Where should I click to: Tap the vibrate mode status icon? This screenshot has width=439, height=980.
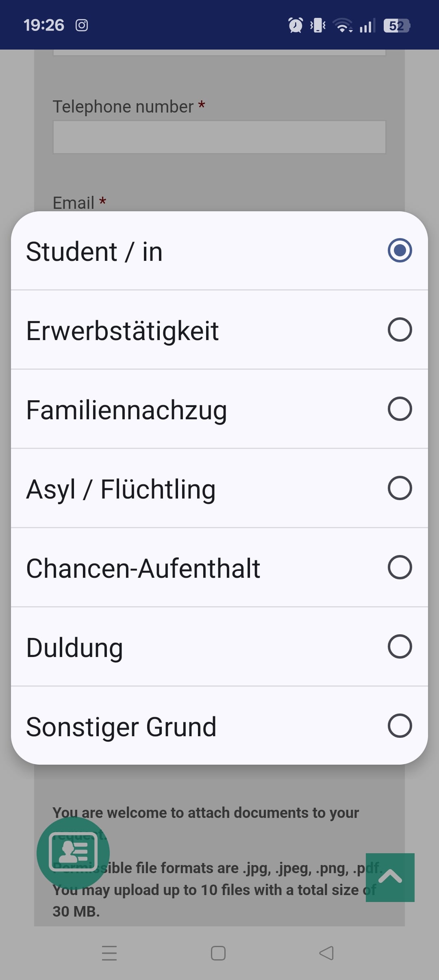pos(318,25)
